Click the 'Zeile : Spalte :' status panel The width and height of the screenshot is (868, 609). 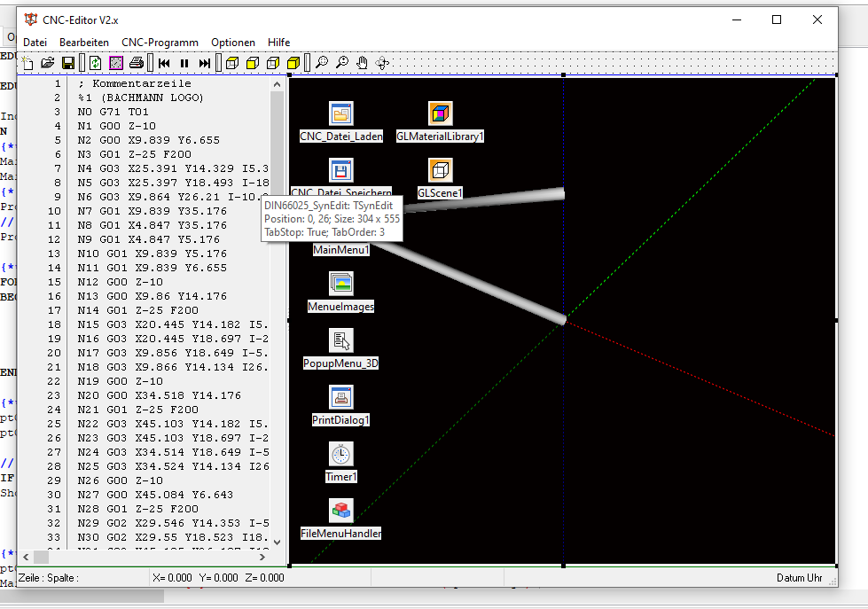[83, 578]
